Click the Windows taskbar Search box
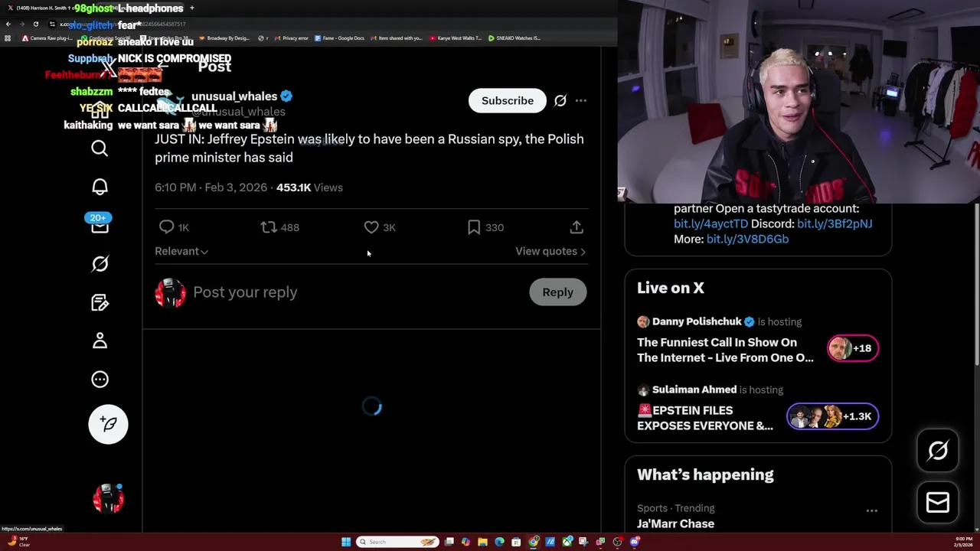 click(x=398, y=542)
